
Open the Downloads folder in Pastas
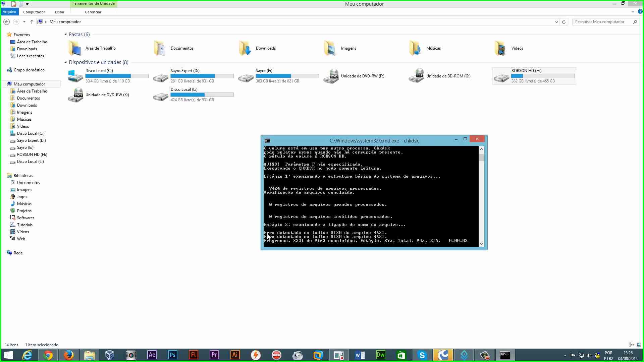click(257, 48)
